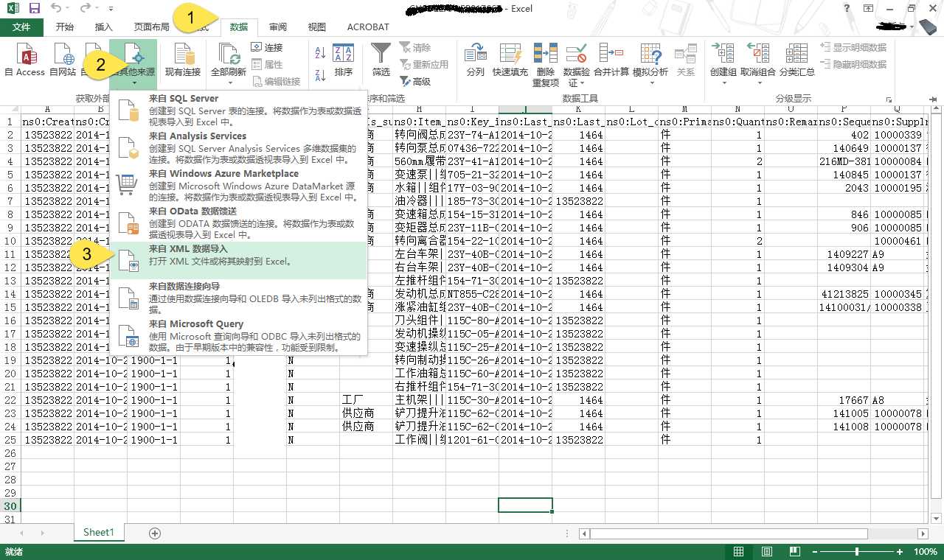Click zoom in plus button
The image size is (944, 560).
[900, 552]
